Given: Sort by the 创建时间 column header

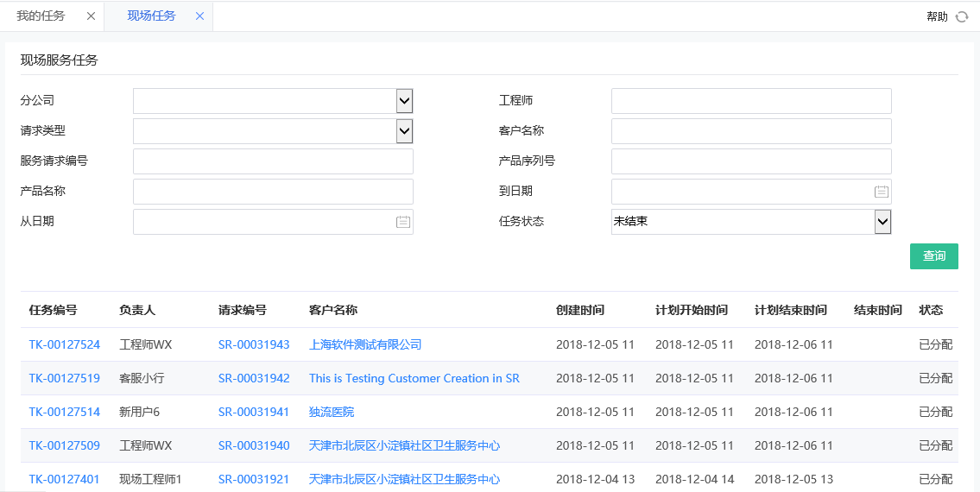Looking at the screenshot, I should [x=580, y=310].
